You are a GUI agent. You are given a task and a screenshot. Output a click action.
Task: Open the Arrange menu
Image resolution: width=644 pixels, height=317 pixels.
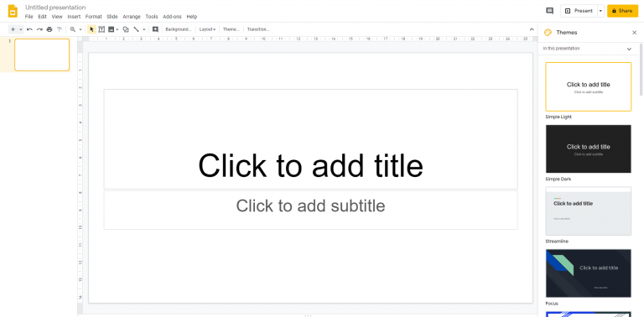click(x=132, y=17)
